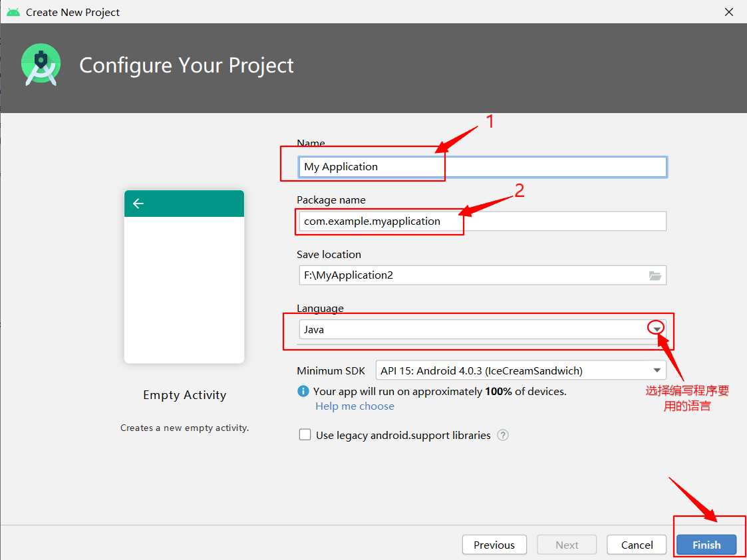Viewport: 747px width, 560px height.
Task: Click the Empty Activity label
Action: pos(185,395)
